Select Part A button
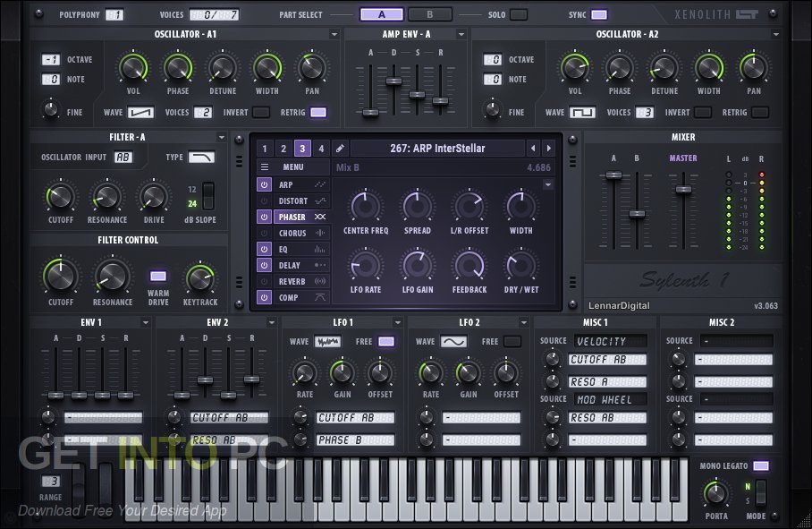The width and height of the screenshot is (812, 529). (382, 14)
